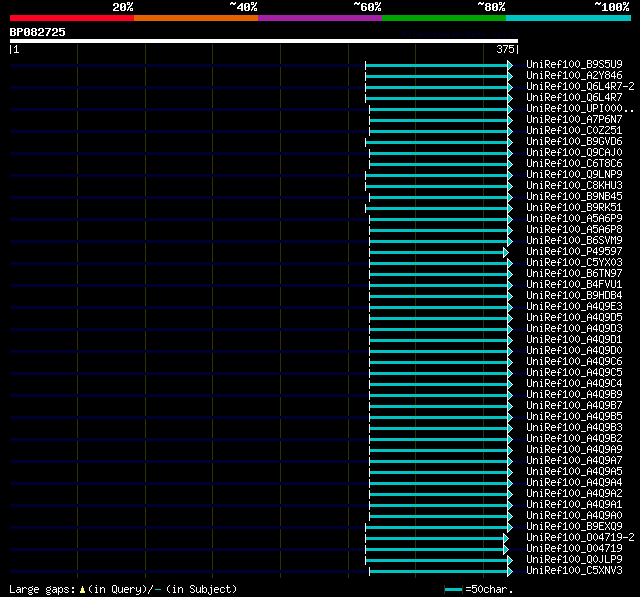Open hit UniRef100_A4Q9D3
This screenshot has width=640, height=597.
[x=574, y=329]
